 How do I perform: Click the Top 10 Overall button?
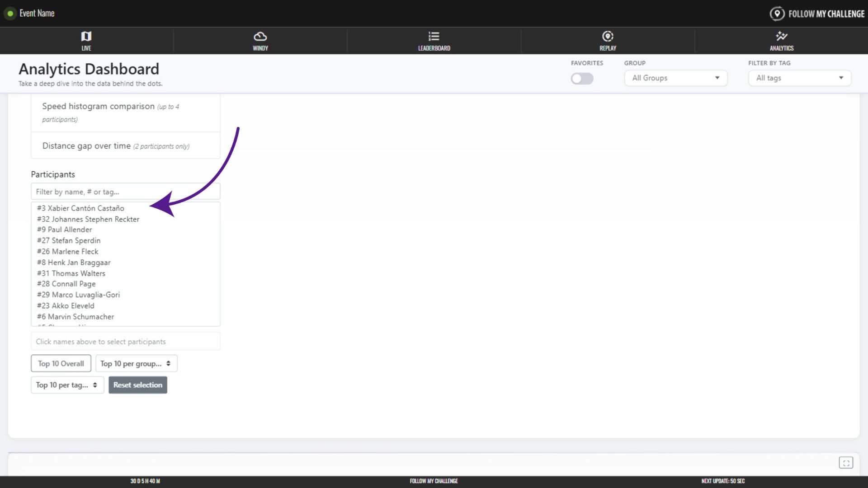click(61, 364)
